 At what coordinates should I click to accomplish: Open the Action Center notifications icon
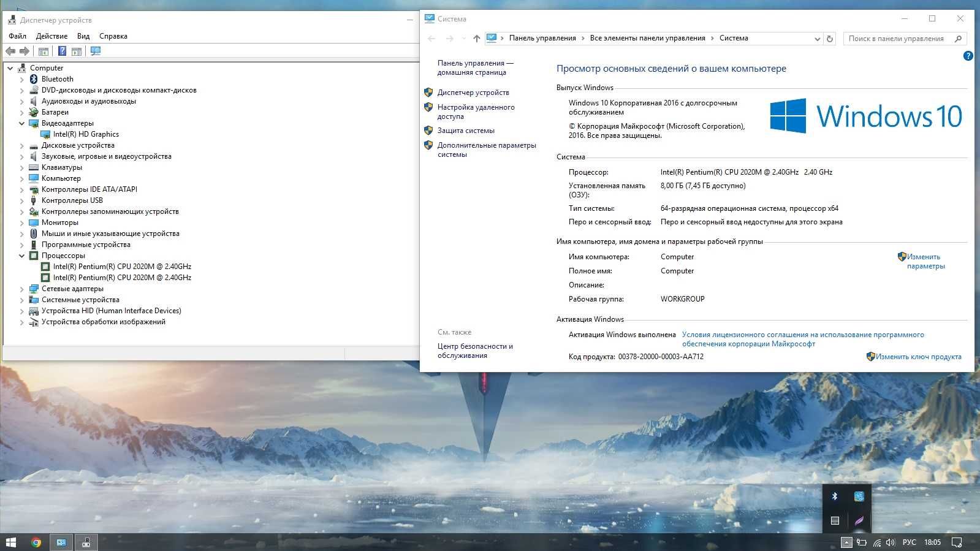(956, 542)
